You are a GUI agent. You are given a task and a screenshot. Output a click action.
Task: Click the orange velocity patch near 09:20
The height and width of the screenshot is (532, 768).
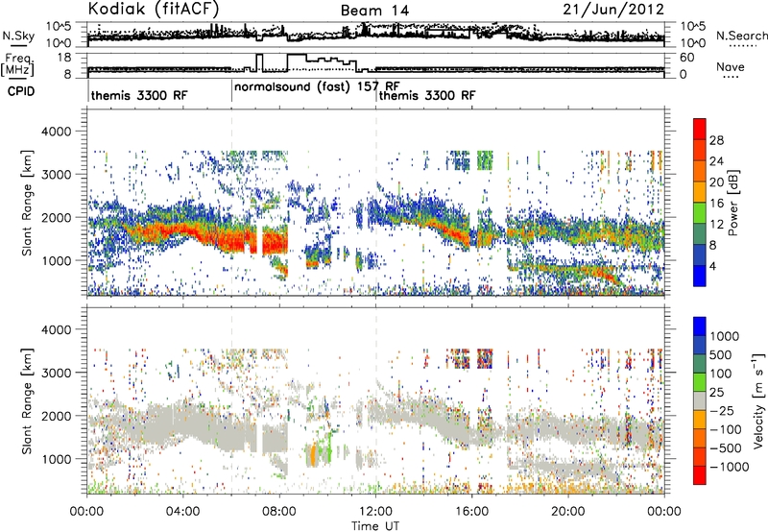click(313, 454)
